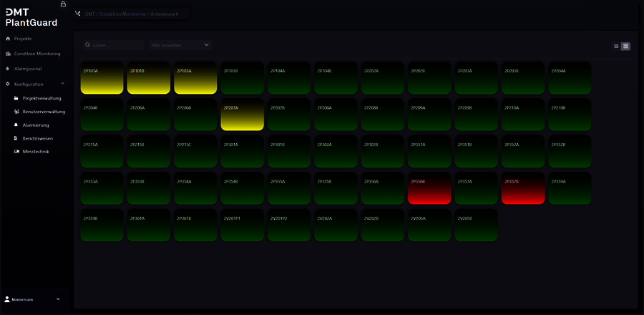Open Condition Monitoring in the sidebar
This screenshot has height=315, width=644.
[37, 54]
